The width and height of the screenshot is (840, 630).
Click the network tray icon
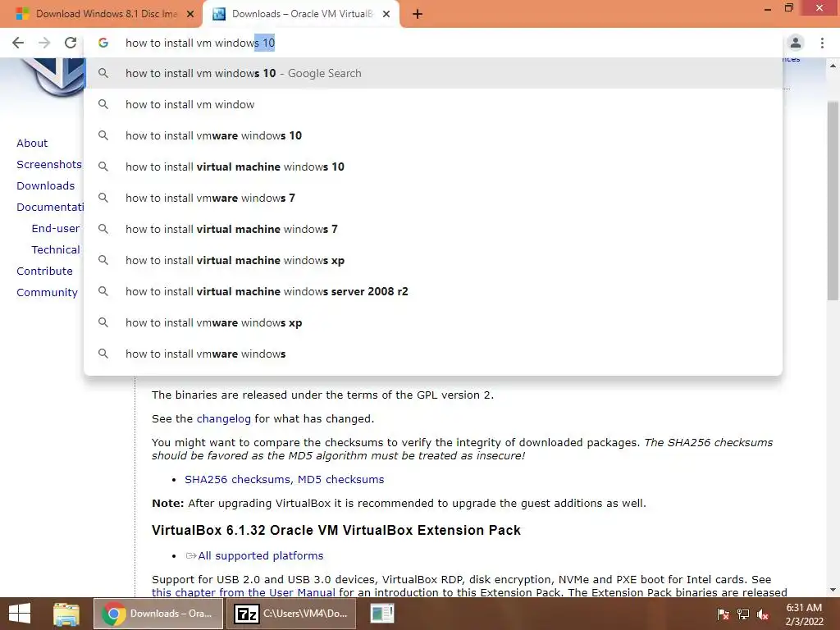(x=743, y=614)
